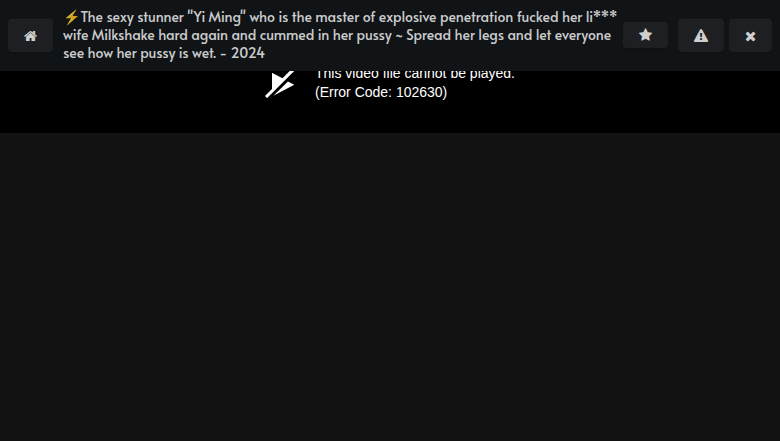Image resolution: width=780 pixels, height=441 pixels.
Task: Dismiss the player using the rightmost header button
Action: pos(750,36)
